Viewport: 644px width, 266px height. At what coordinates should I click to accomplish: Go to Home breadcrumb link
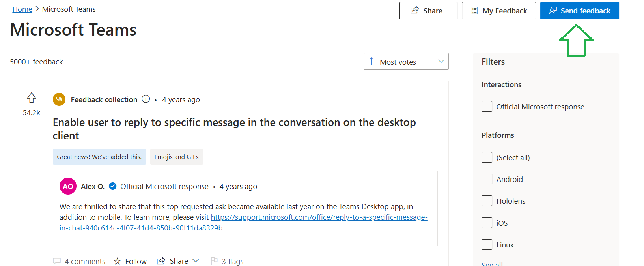[22, 9]
